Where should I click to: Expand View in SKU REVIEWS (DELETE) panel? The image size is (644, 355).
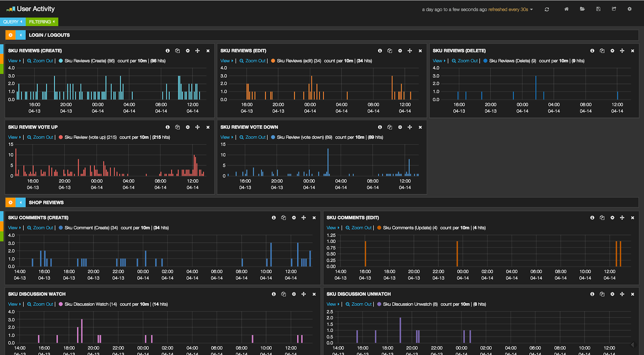[x=439, y=61]
